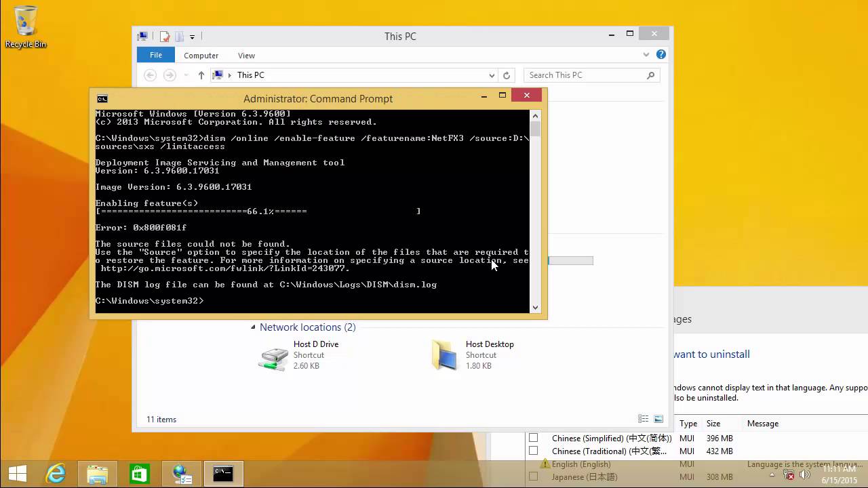Check the Japanese language checkbox

point(533,476)
